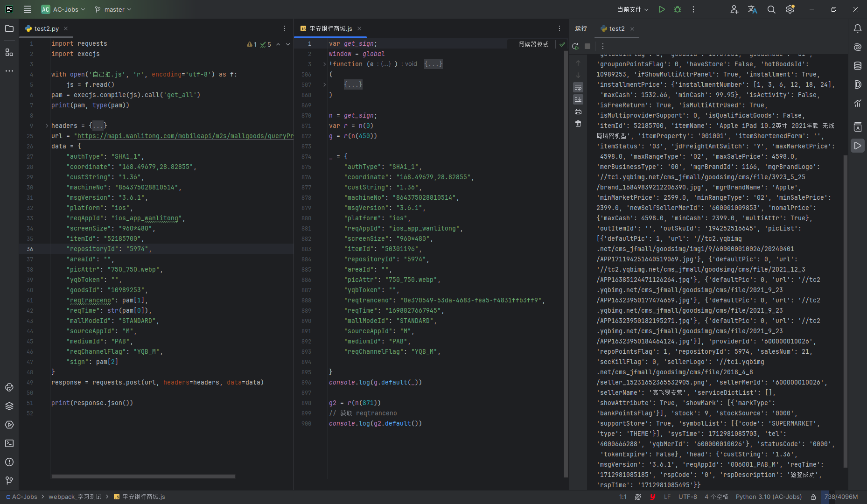Viewport: 867px width, 504px height.
Task: Clear all run console output trash
Action: pyautogui.click(x=578, y=124)
